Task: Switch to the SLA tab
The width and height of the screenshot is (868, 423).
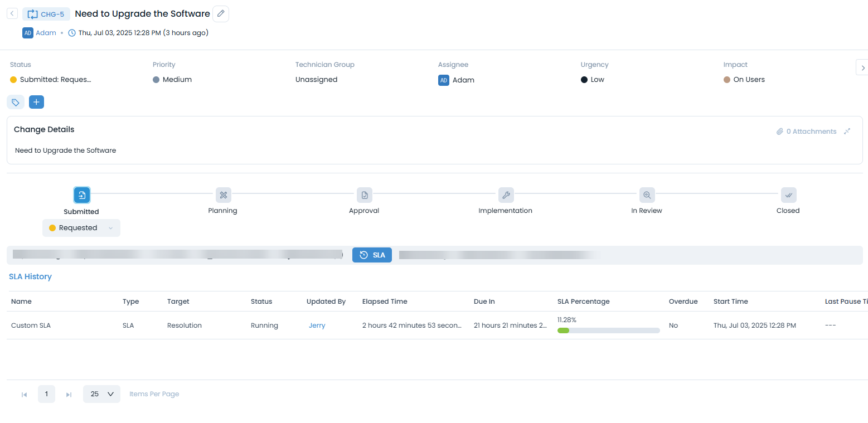Action: [x=372, y=255]
